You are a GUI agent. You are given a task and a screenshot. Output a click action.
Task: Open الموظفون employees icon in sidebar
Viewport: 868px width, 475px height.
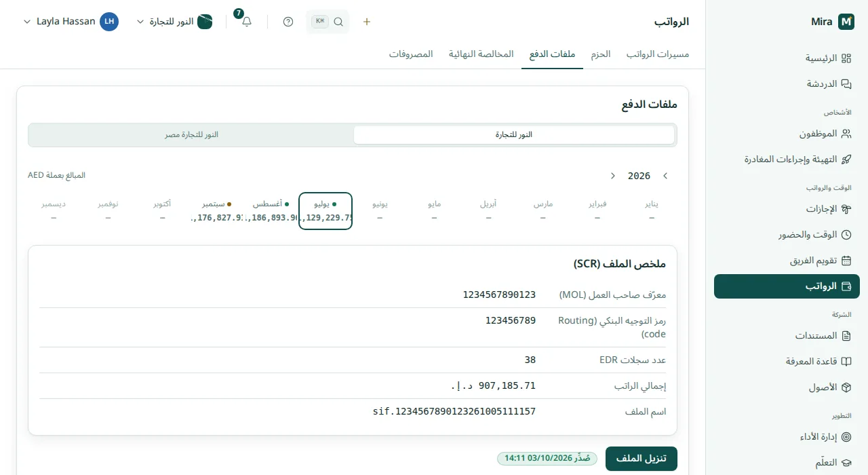(846, 134)
